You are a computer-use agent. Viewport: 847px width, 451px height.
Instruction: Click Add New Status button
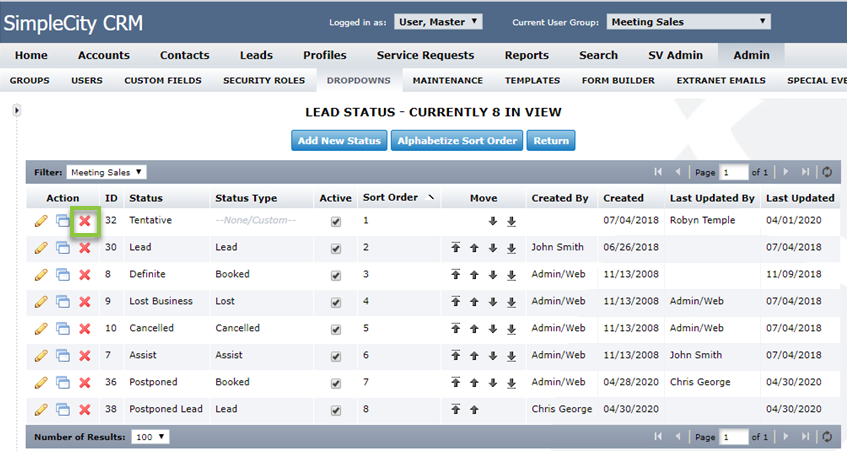[339, 140]
